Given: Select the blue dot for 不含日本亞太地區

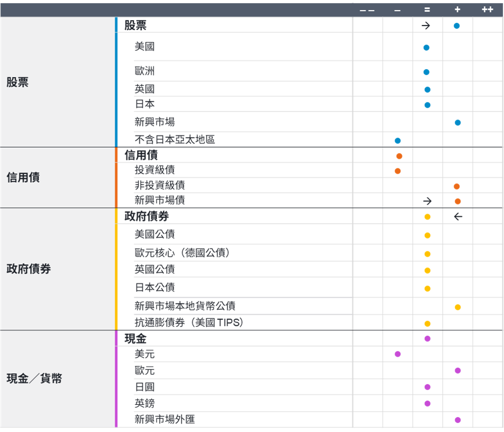Looking at the screenshot, I should click(x=398, y=141).
